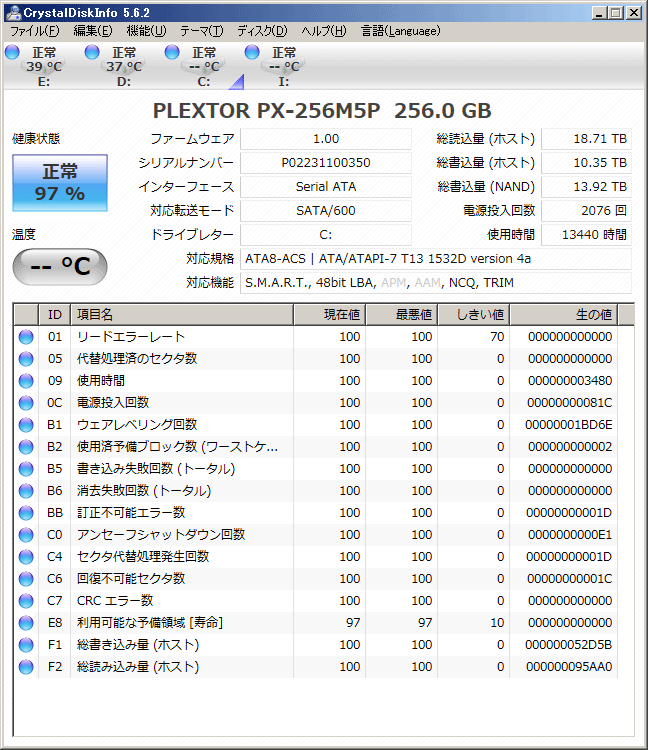Click current value 97 in row E8
This screenshot has width=648, height=750.
[353, 623]
